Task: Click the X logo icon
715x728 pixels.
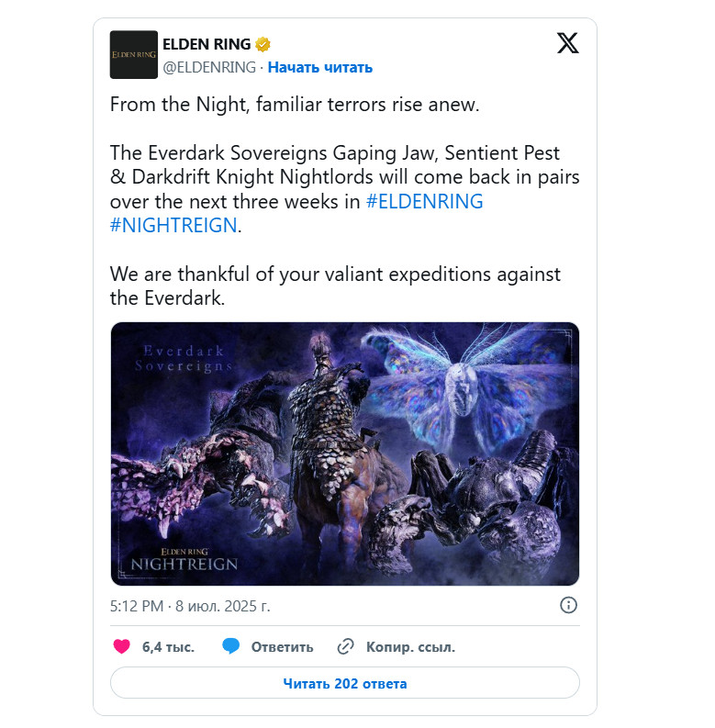Action: (568, 43)
